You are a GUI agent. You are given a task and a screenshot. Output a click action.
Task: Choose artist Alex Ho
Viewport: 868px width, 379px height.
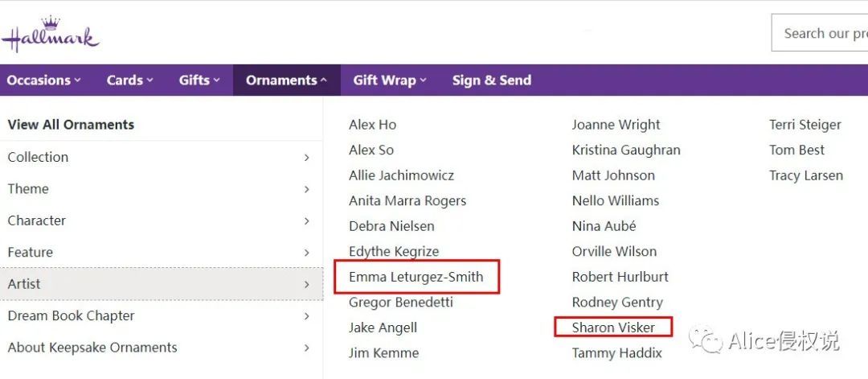373,125
